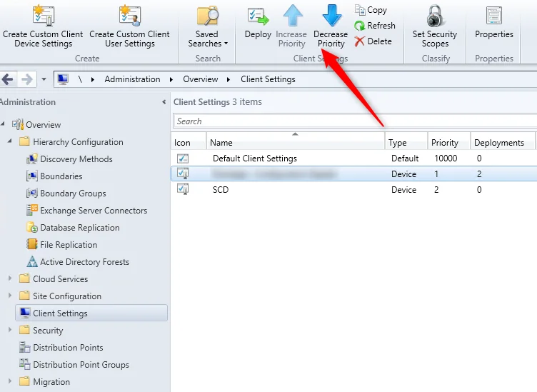Click Administration in the breadcrumb
This screenshot has height=392, width=537.
point(132,79)
